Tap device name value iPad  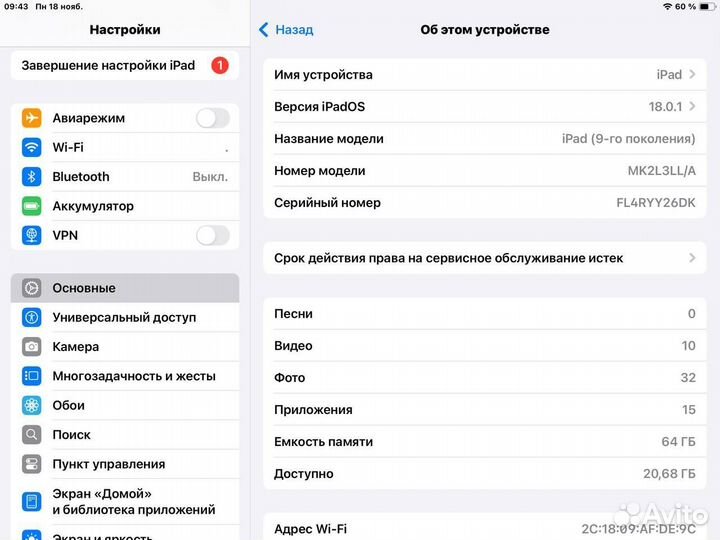[x=669, y=74]
